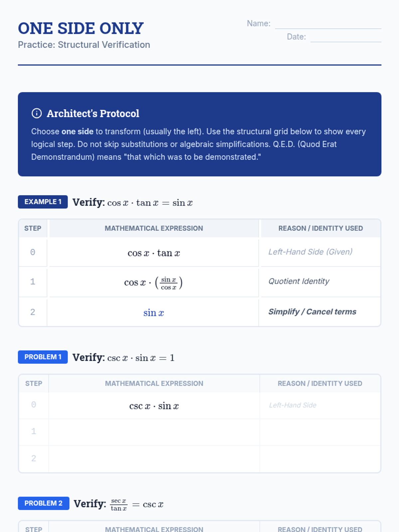Click the Name input line

click(328, 24)
